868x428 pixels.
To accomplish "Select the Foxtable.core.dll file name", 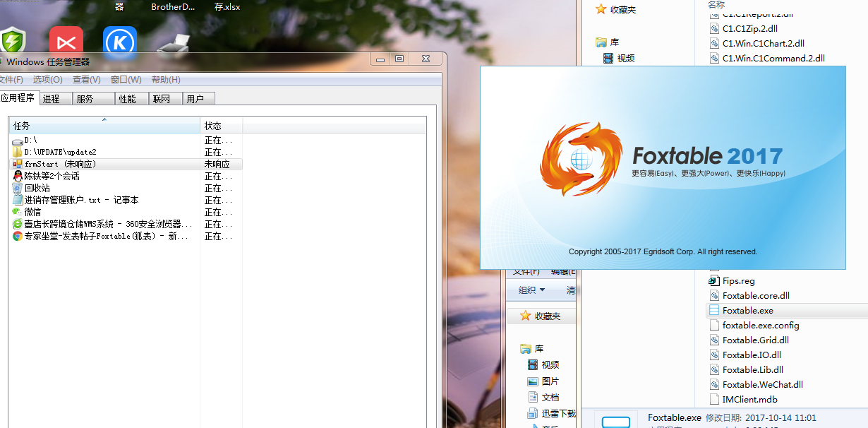I will tap(756, 296).
